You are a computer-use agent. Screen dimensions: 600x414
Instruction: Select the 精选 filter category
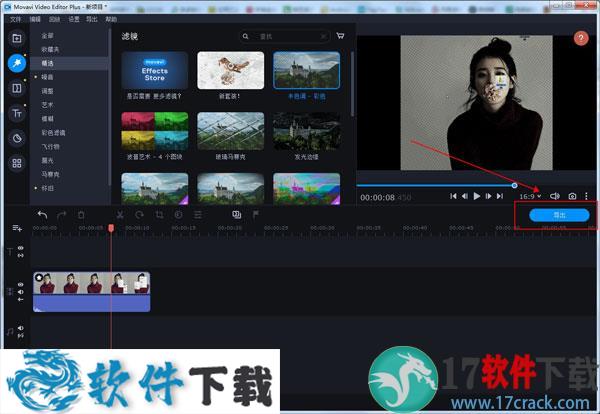coord(47,64)
